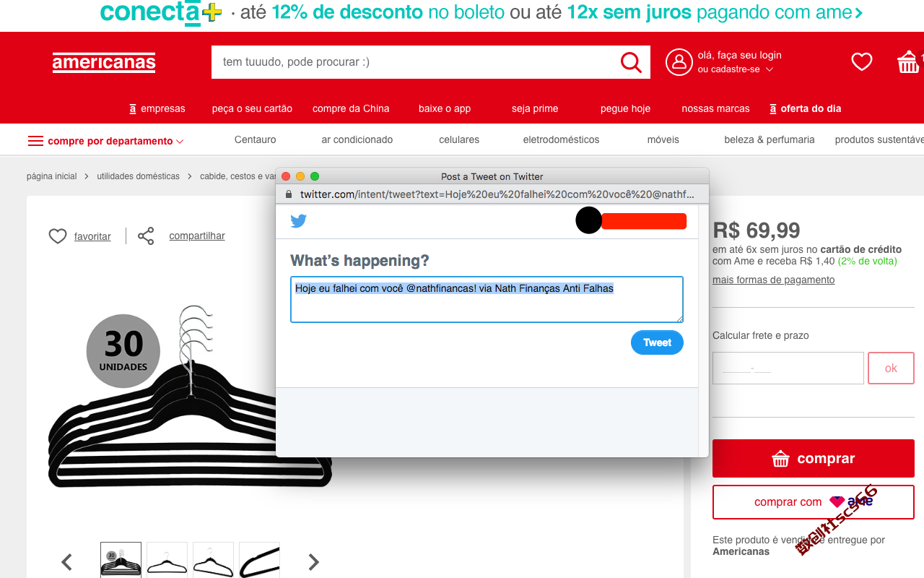The height and width of the screenshot is (578, 924).
Task: Expand the compre por departamento dropdown
Action: pyautogui.click(x=180, y=142)
